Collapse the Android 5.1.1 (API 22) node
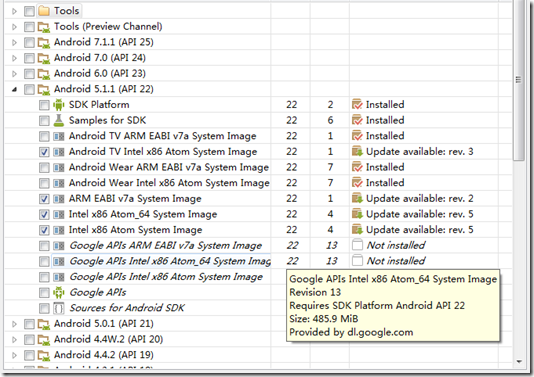This screenshot has height=377, width=534. click(x=14, y=90)
